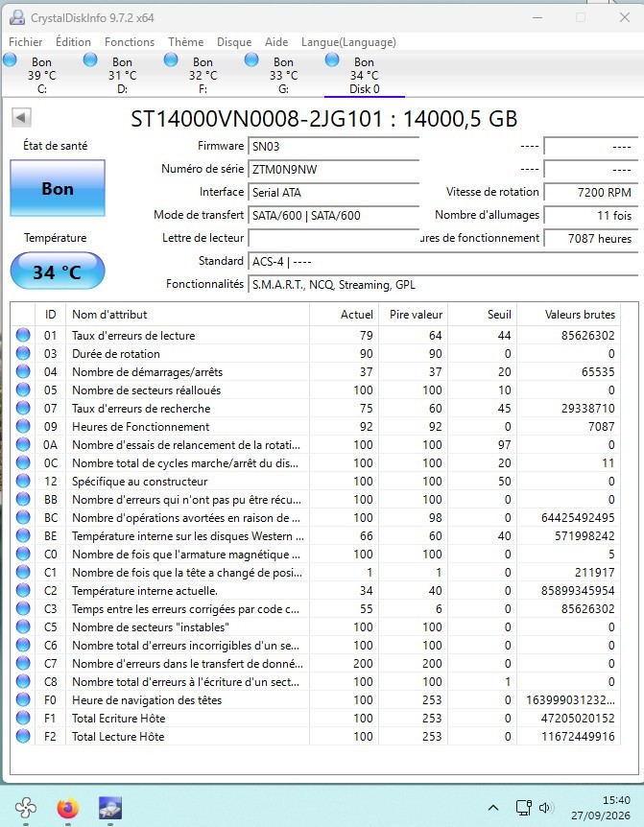644x827 pixels.
Task: Select drive D: tab at 31 °C
Action: pyautogui.click(x=122, y=75)
